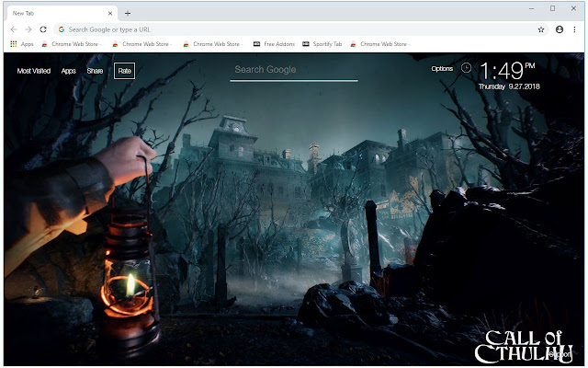Close the New Tab tab
588x368 pixels.
tap(110, 14)
